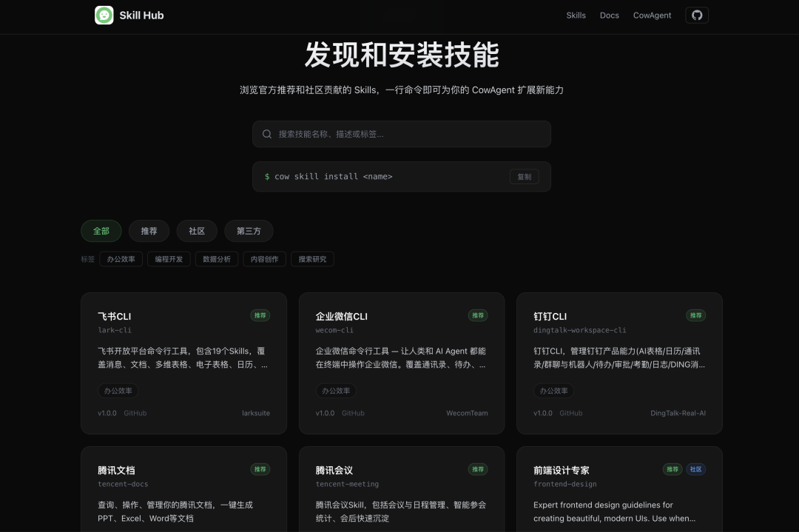
Task: Click the search magnifier icon
Action: [x=267, y=134]
